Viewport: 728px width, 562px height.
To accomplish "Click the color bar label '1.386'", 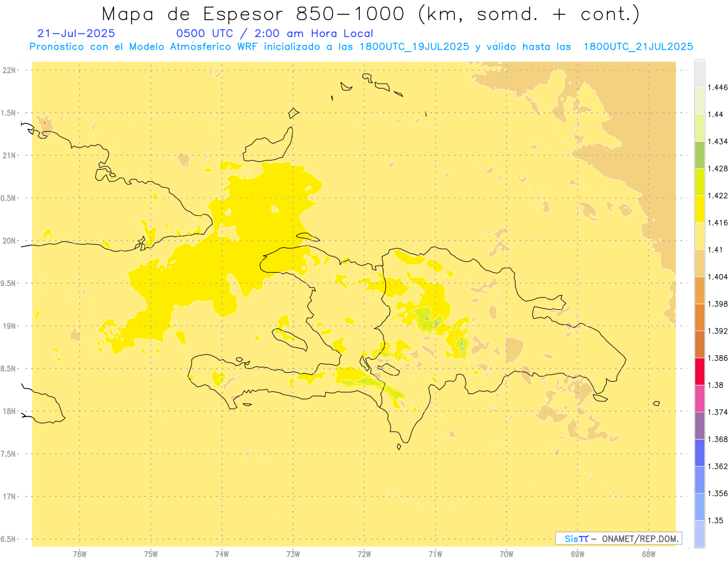I will click(718, 358).
